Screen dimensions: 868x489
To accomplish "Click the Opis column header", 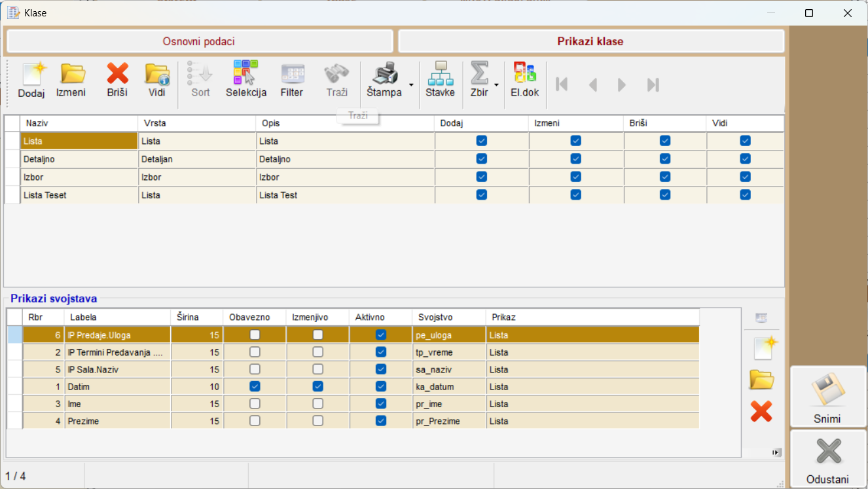I will (345, 123).
